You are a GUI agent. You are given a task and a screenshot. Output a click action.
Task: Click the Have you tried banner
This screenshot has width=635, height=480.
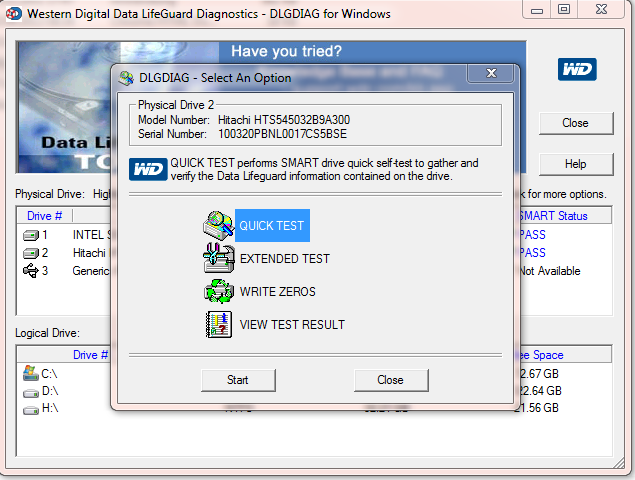287,51
